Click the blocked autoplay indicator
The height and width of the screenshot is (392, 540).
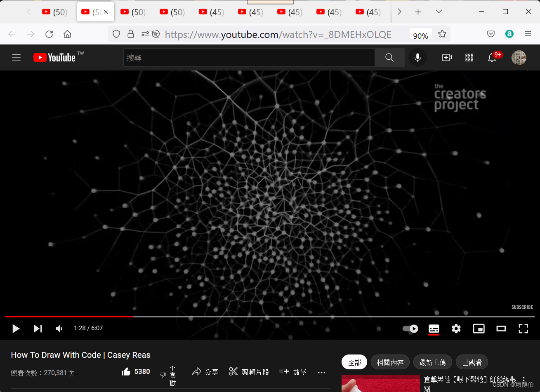tap(156, 34)
